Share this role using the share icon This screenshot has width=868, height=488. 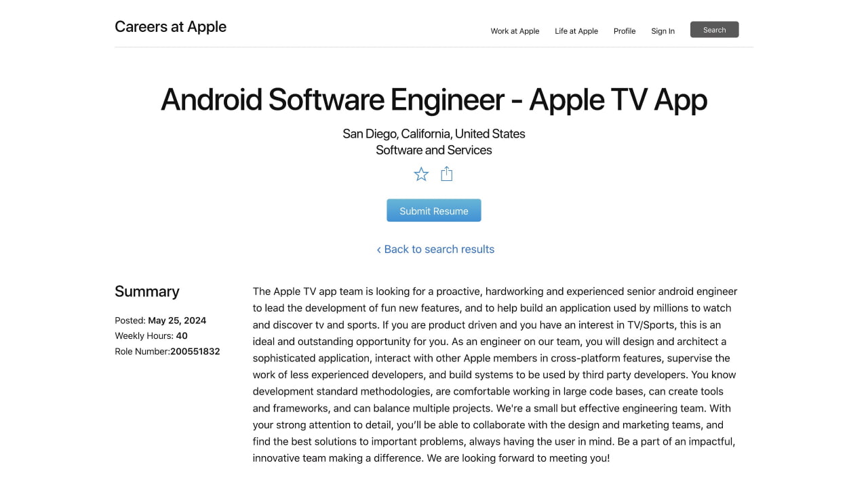tap(446, 174)
